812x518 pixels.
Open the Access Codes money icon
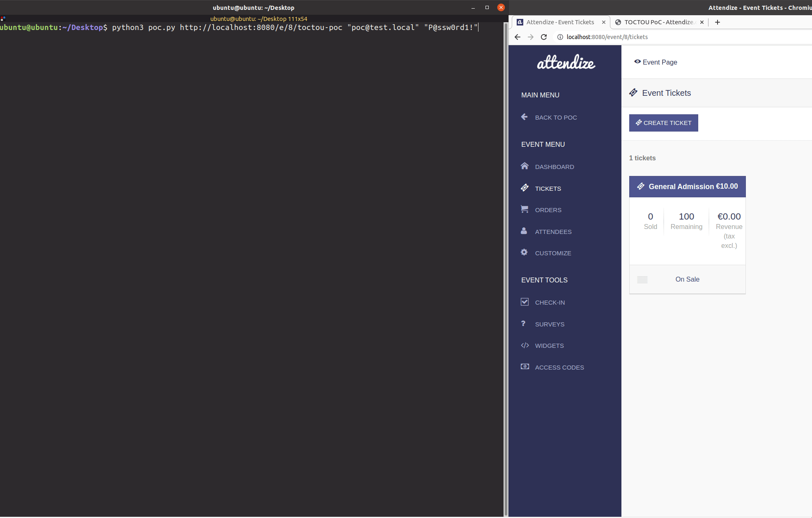click(524, 367)
